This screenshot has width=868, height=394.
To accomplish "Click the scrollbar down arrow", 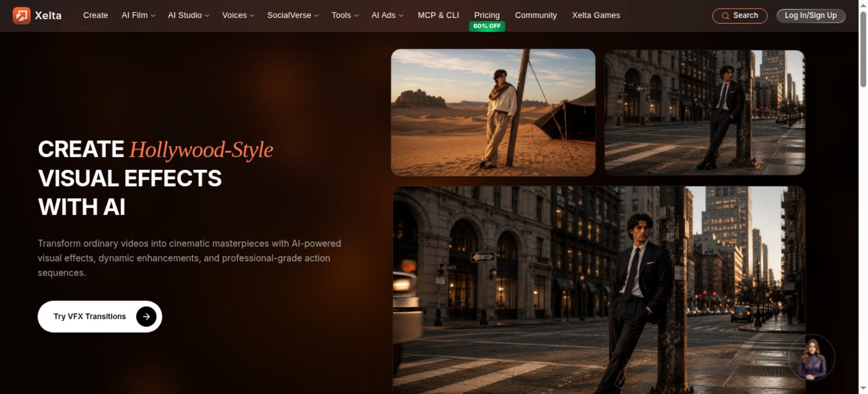I will click(863, 388).
